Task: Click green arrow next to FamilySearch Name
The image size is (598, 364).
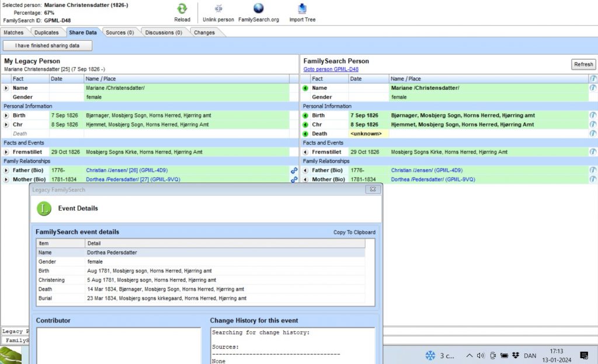Action: point(305,88)
